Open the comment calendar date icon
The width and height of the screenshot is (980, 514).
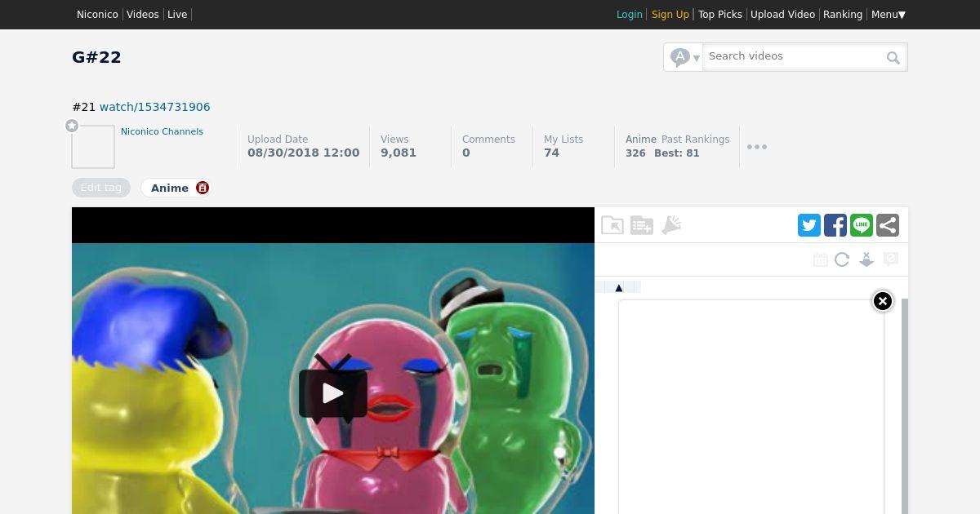(821, 259)
